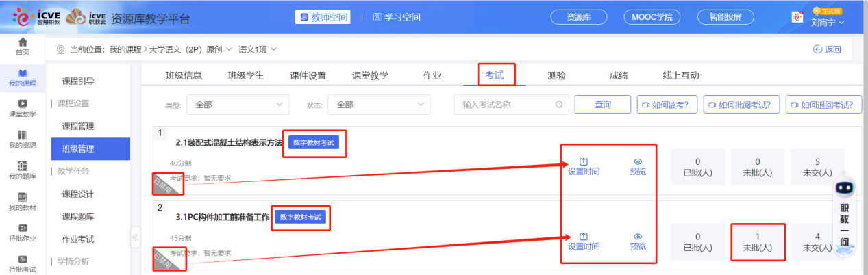Switch to the 测验 tab
The height and width of the screenshot is (275, 868).
pyautogui.click(x=556, y=75)
